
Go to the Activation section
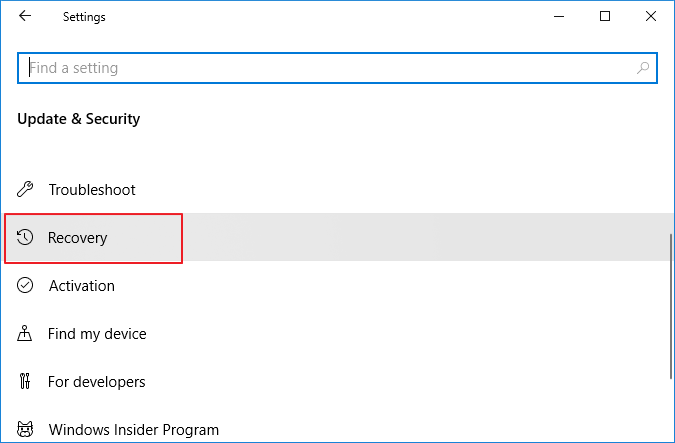[x=82, y=286]
